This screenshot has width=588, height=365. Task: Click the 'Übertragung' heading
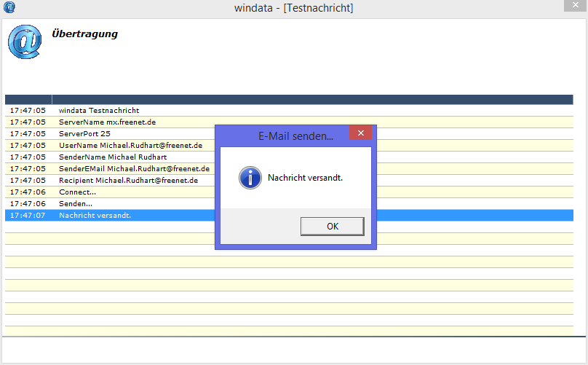point(84,34)
